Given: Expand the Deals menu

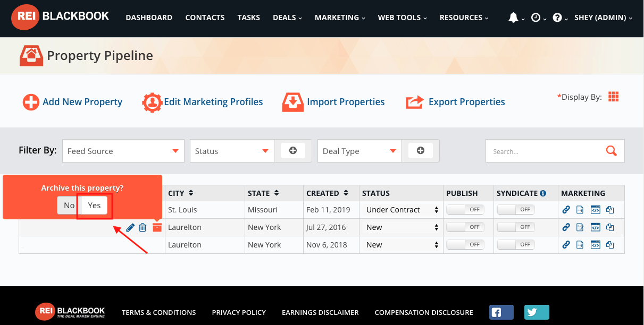Looking at the screenshot, I should point(287,18).
